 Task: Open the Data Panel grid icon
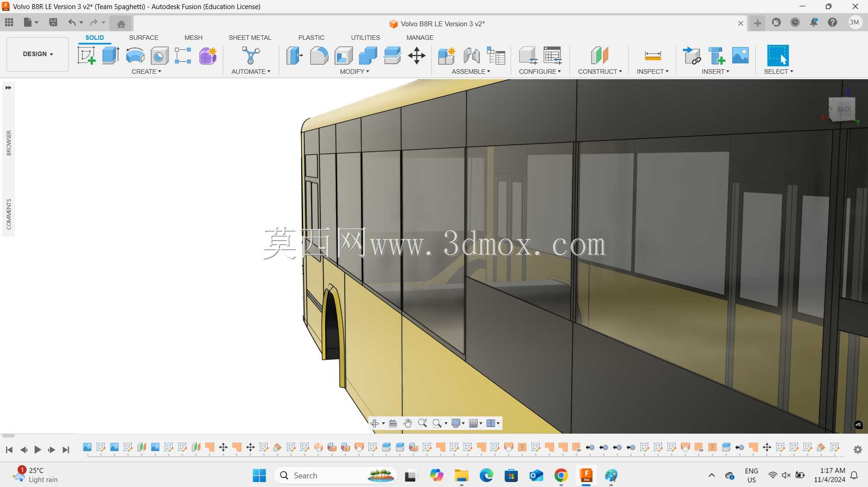coord(9,22)
